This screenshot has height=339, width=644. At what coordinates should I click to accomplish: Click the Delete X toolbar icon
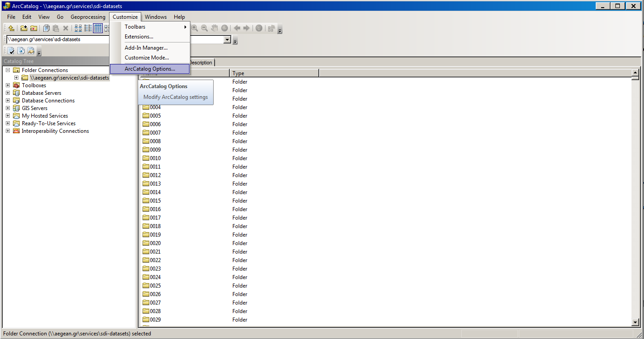(x=66, y=28)
